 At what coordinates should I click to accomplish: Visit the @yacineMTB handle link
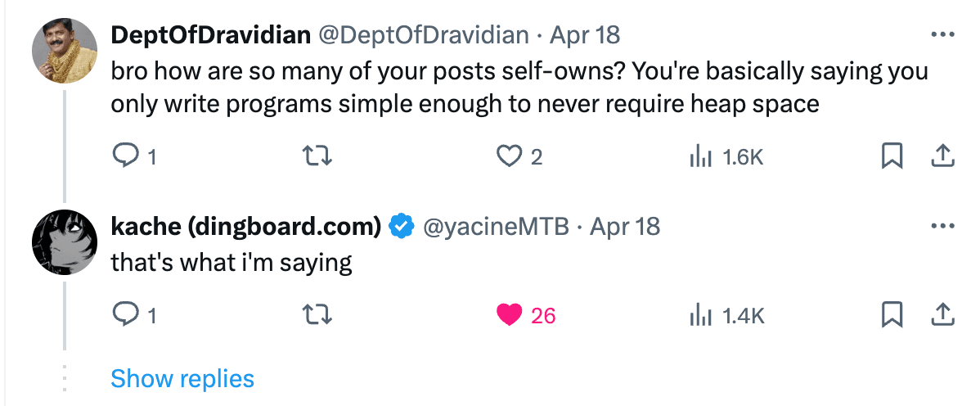[x=497, y=227]
